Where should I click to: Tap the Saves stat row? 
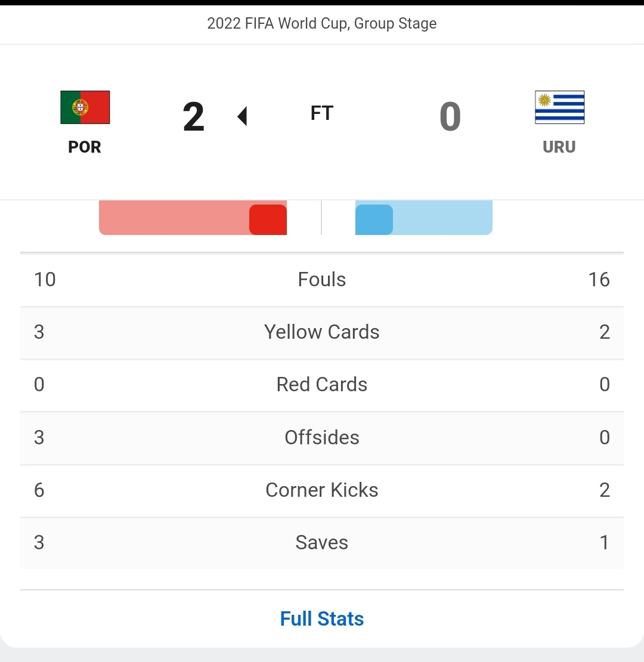(322, 543)
